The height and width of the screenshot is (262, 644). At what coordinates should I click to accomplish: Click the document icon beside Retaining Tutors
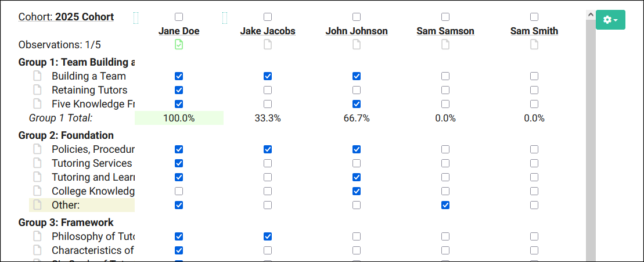point(38,90)
